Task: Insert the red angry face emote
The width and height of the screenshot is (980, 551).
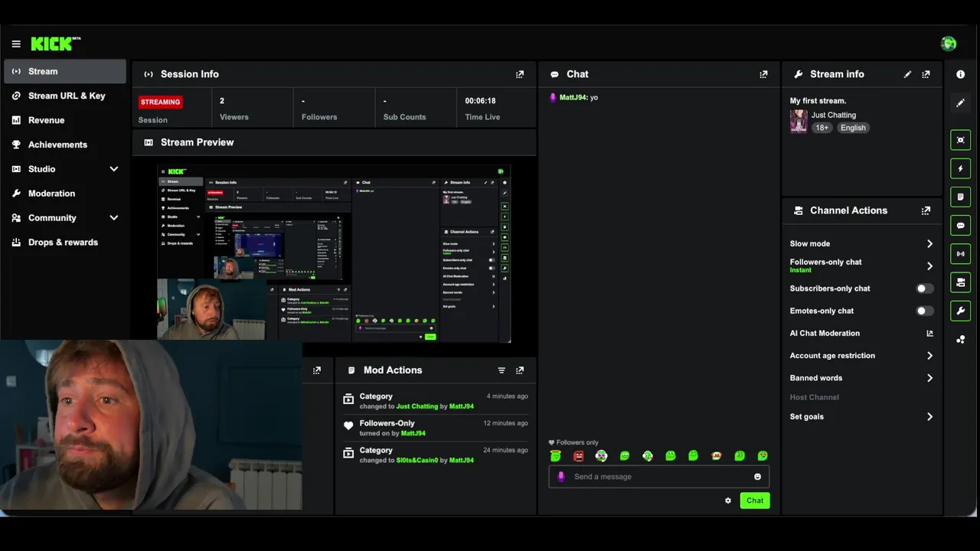Action: (x=579, y=456)
